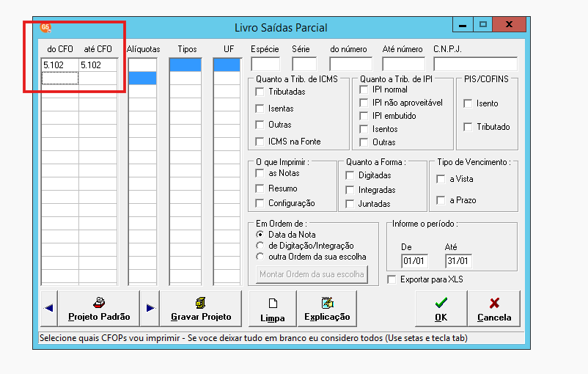
Task: Tick the IPI embutido checkbox
Action: pyautogui.click(x=364, y=116)
